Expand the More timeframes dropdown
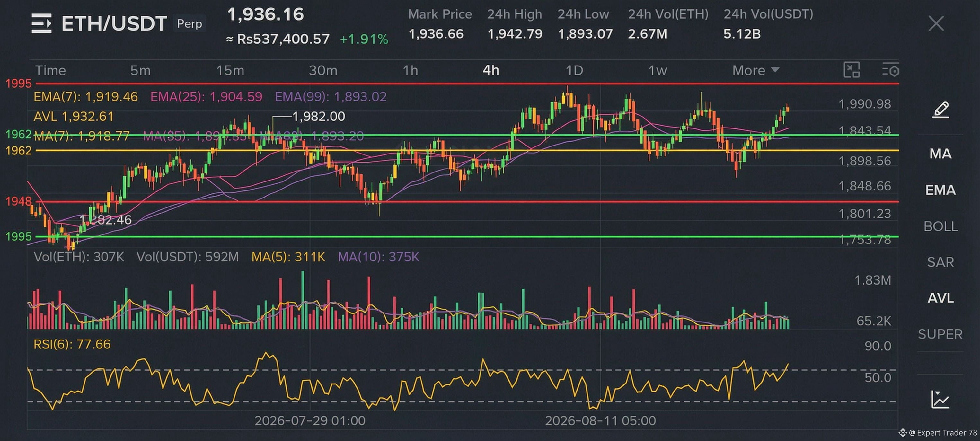This screenshot has height=441, width=980. coord(756,70)
